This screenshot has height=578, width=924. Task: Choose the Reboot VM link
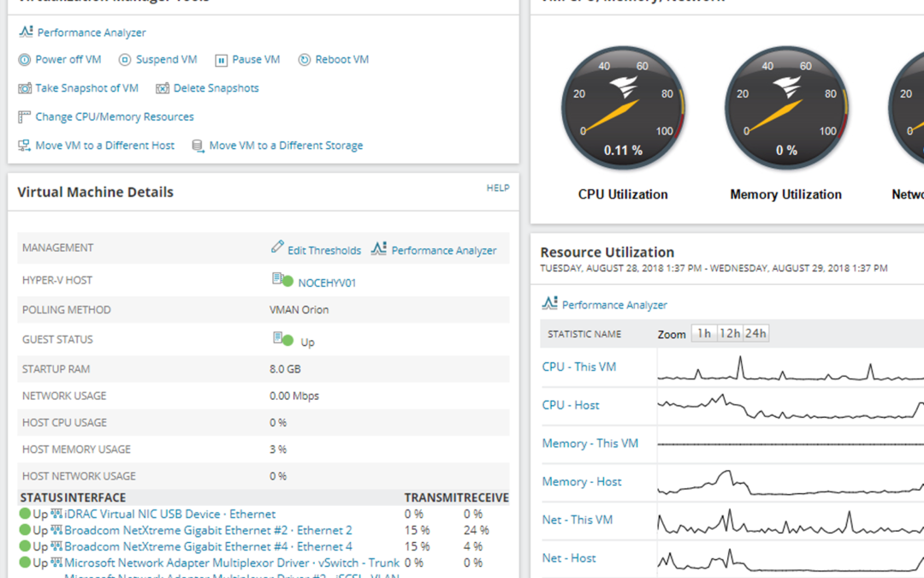click(x=341, y=60)
